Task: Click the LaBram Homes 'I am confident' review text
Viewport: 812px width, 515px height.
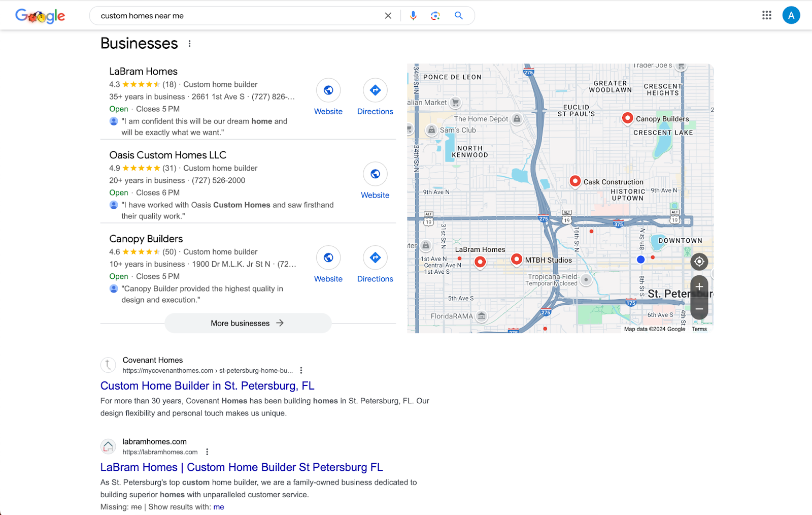Action: pyautogui.click(x=205, y=127)
